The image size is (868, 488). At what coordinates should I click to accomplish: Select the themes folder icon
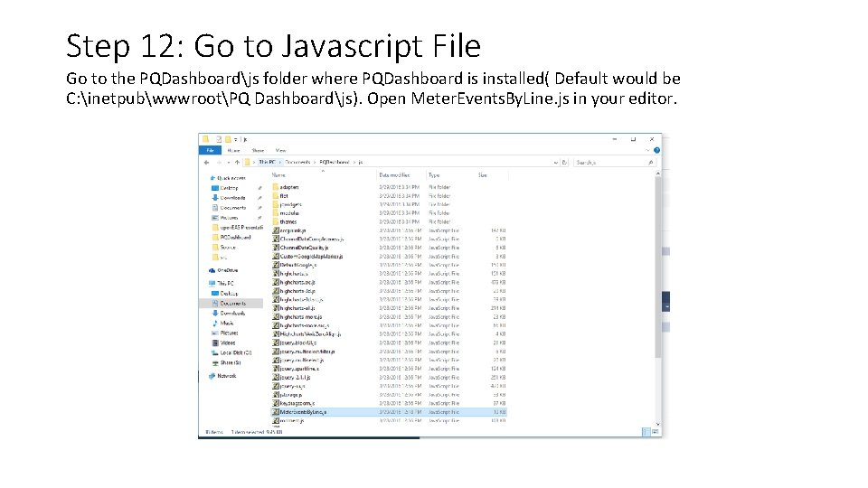click(275, 221)
